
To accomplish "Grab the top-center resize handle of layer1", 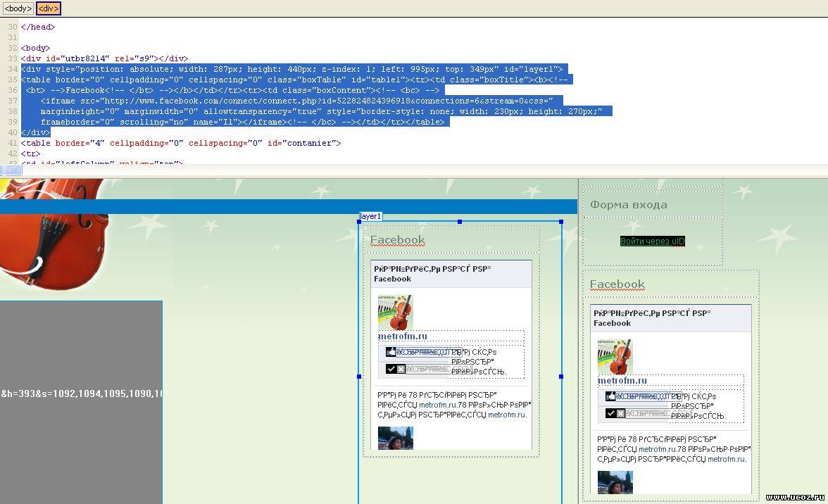I will 460,222.
